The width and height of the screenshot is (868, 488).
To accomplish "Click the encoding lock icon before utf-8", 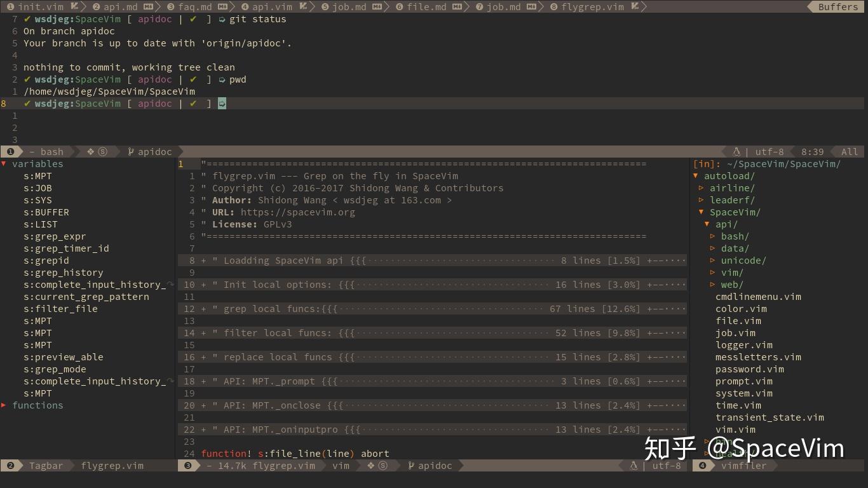I will [736, 151].
